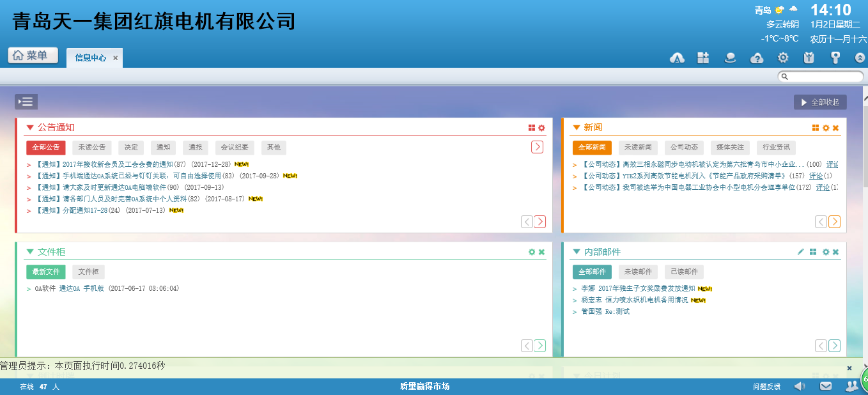868x395 pixels.
Task: Toggle sound with the speaker icon
Action: tap(799, 386)
